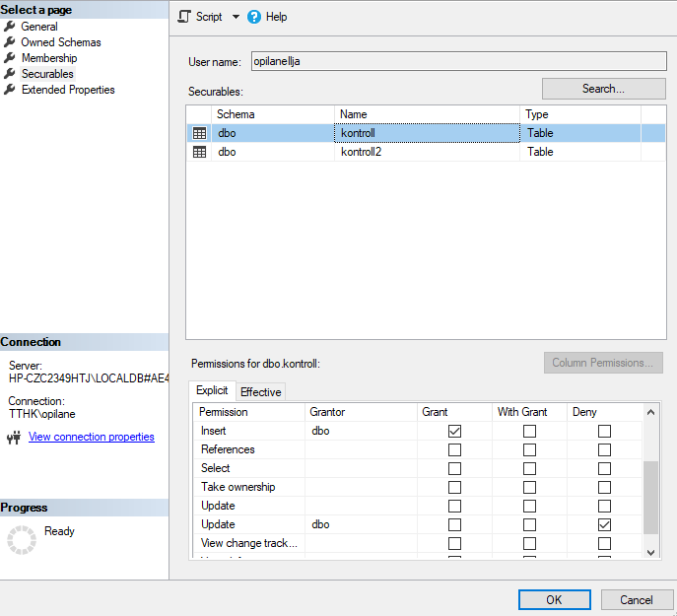Click the Script icon in toolbar

coord(184,17)
